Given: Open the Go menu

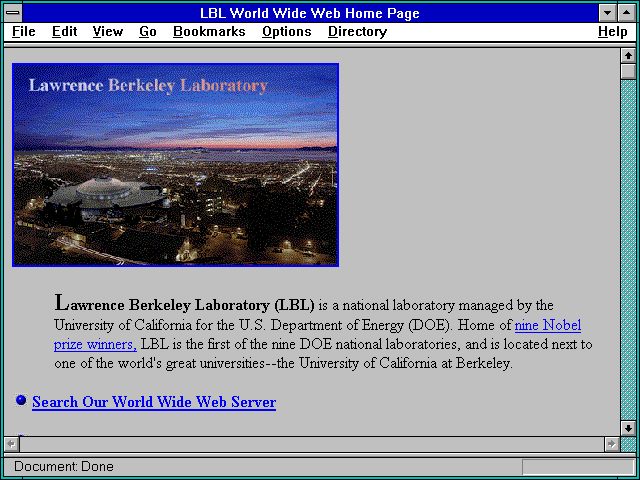Looking at the screenshot, I should point(148,32).
